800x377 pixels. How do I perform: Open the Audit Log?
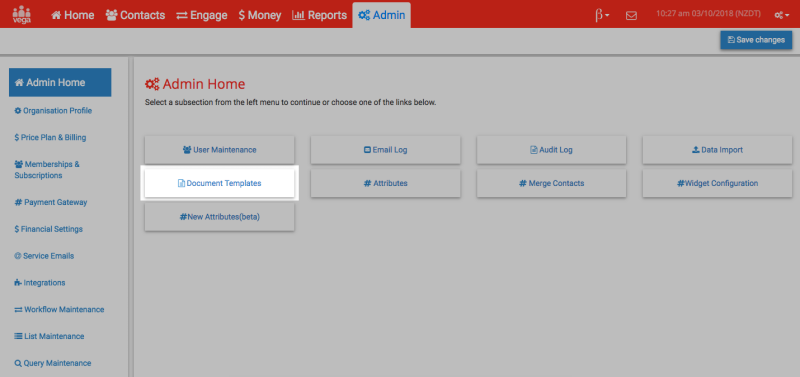552,150
